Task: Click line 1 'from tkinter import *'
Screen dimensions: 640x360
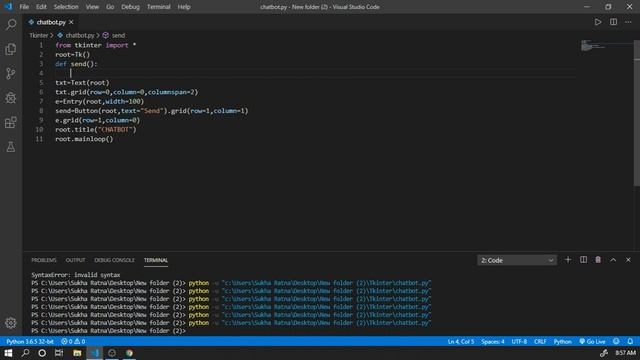Action: point(96,45)
